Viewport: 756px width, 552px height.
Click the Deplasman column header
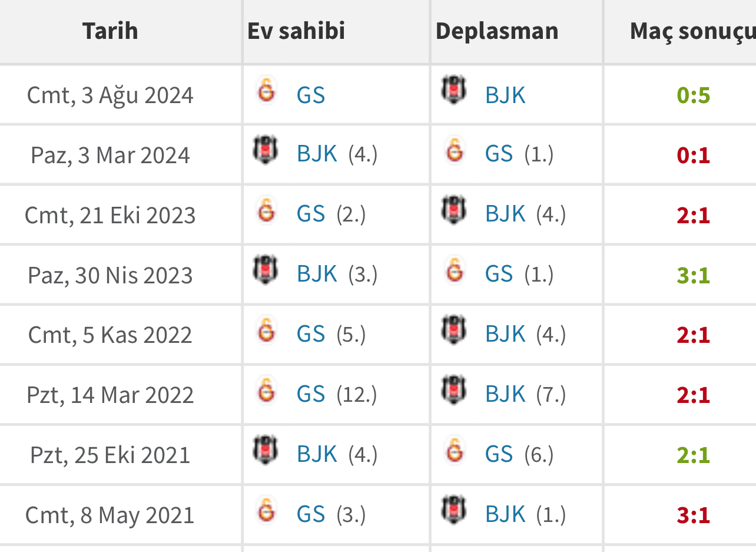click(497, 31)
